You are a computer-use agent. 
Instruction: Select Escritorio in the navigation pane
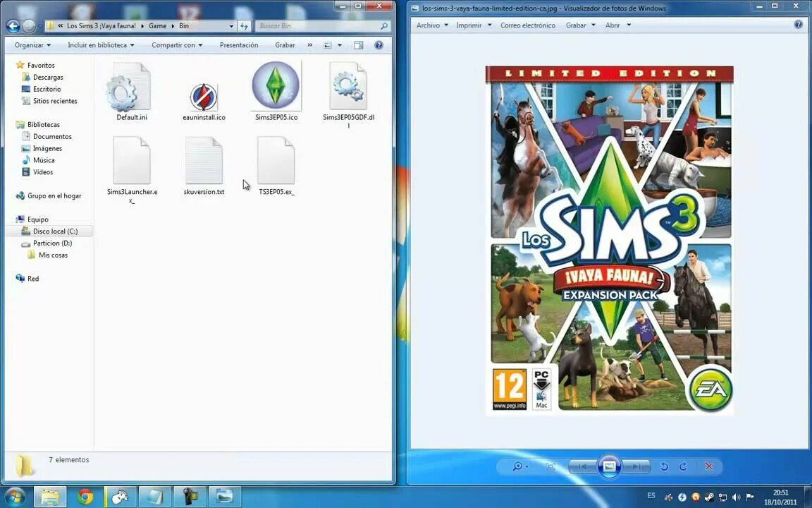47,89
